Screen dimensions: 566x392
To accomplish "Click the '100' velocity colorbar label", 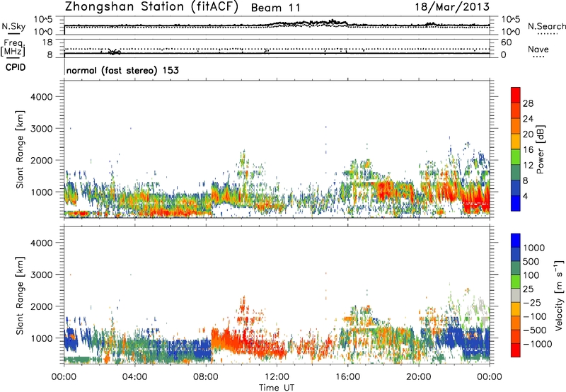I will pyautogui.click(x=531, y=275).
